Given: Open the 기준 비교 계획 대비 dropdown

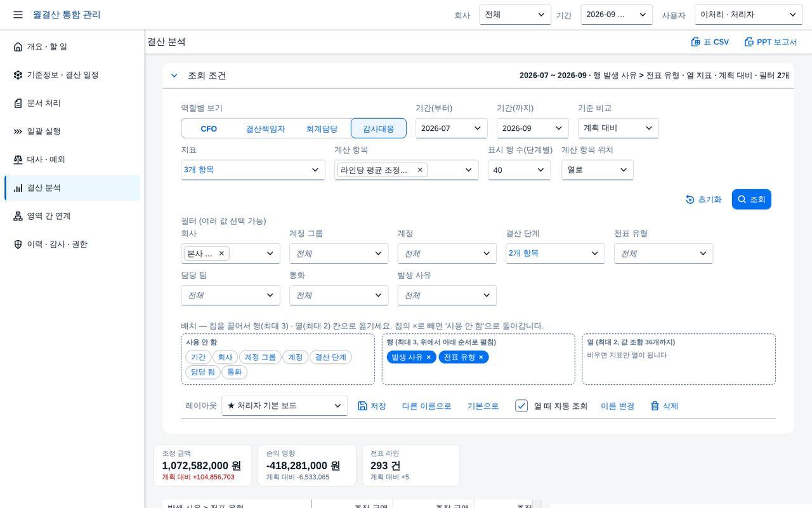Looking at the screenshot, I should 619,128.
